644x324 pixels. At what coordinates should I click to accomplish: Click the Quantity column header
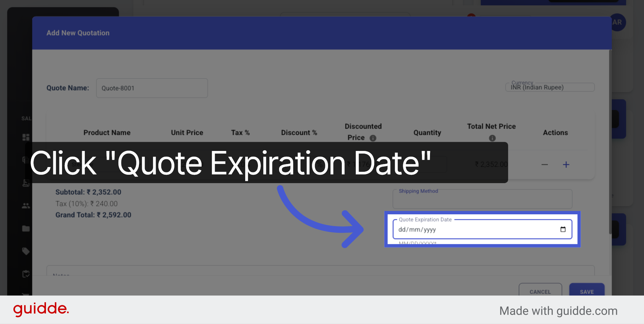click(x=427, y=132)
